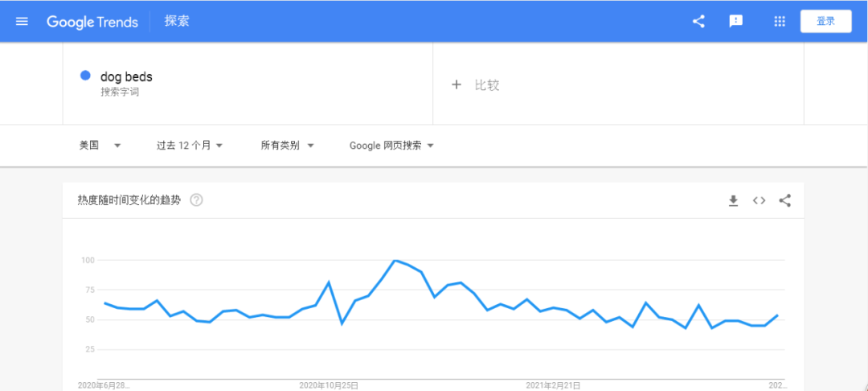This screenshot has width=868, height=391.
Task: Click the 100 value on chart axis
Action: coord(89,260)
